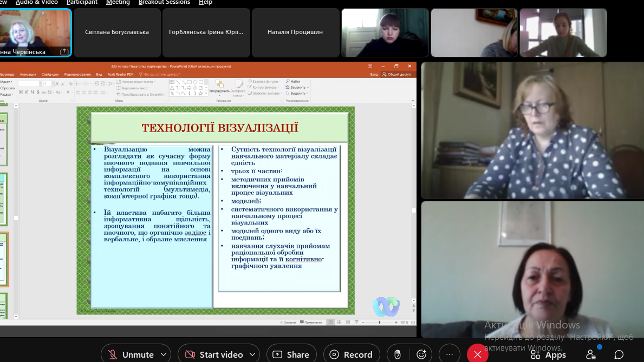Open the Participant menu

click(x=82, y=2)
